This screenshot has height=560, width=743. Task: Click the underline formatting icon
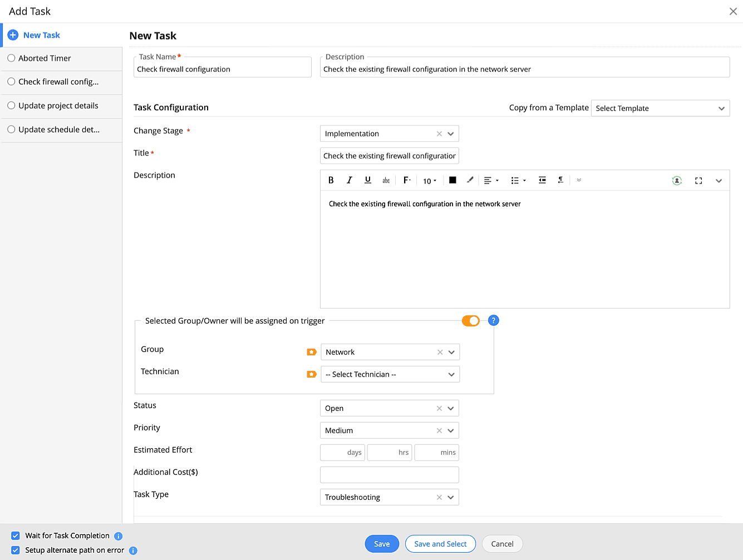(368, 180)
